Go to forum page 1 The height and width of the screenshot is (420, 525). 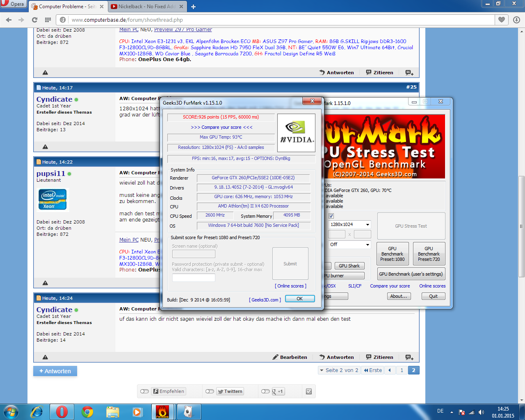click(x=402, y=370)
